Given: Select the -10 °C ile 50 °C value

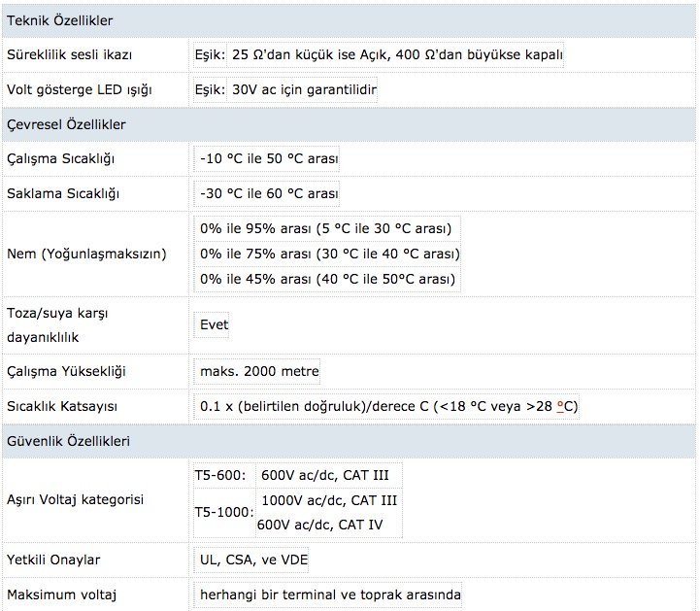Looking at the screenshot, I should pyautogui.click(x=269, y=158).
